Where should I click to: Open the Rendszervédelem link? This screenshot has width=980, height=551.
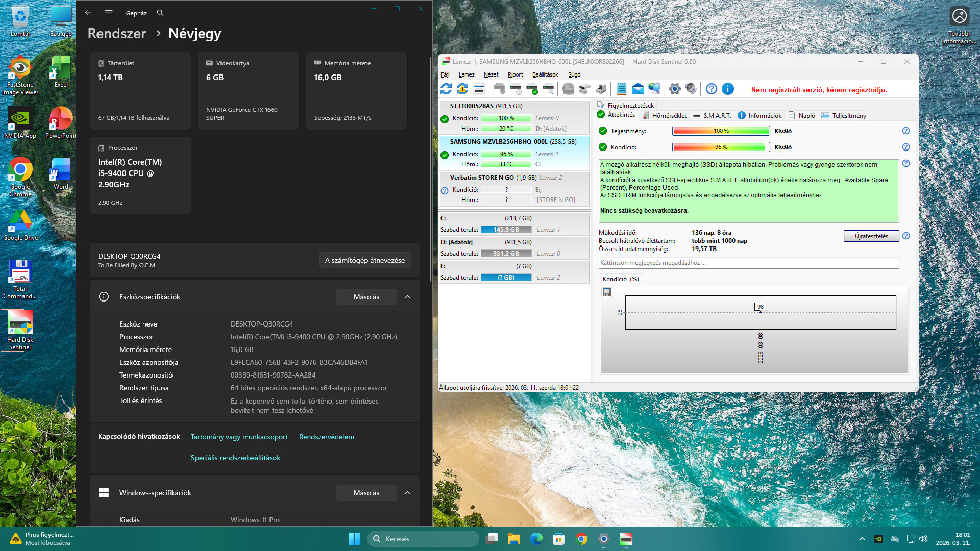click(326, 437)
